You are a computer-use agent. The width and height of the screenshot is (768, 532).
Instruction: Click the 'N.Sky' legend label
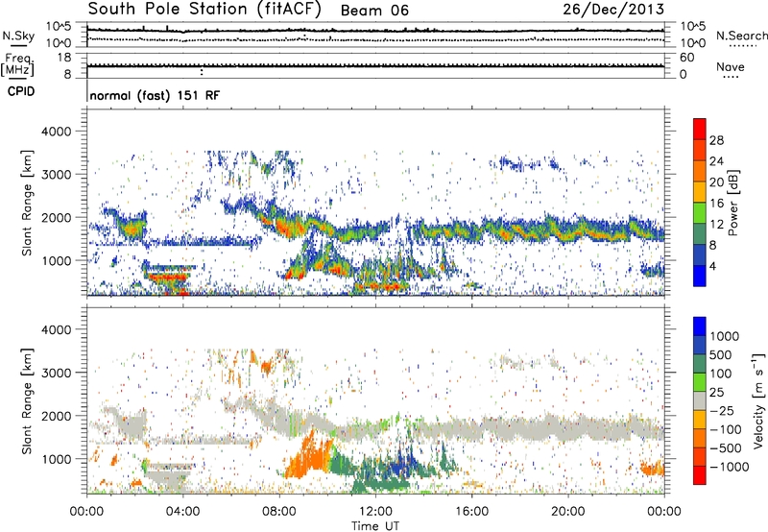click(18, 36)
